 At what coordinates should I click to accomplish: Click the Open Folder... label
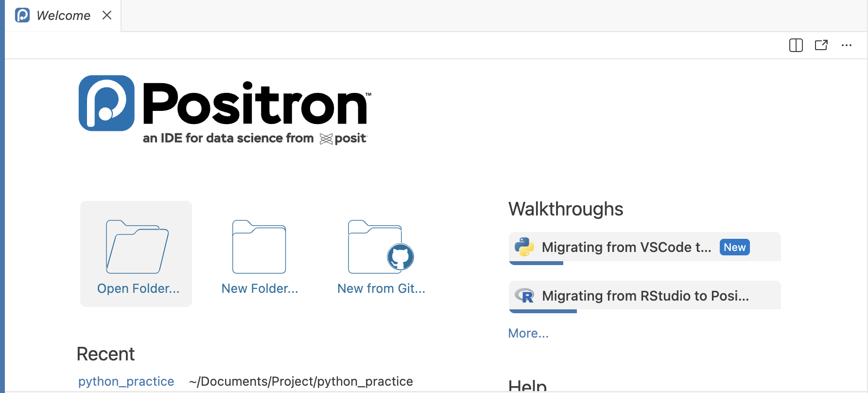(x=138, y=288)
